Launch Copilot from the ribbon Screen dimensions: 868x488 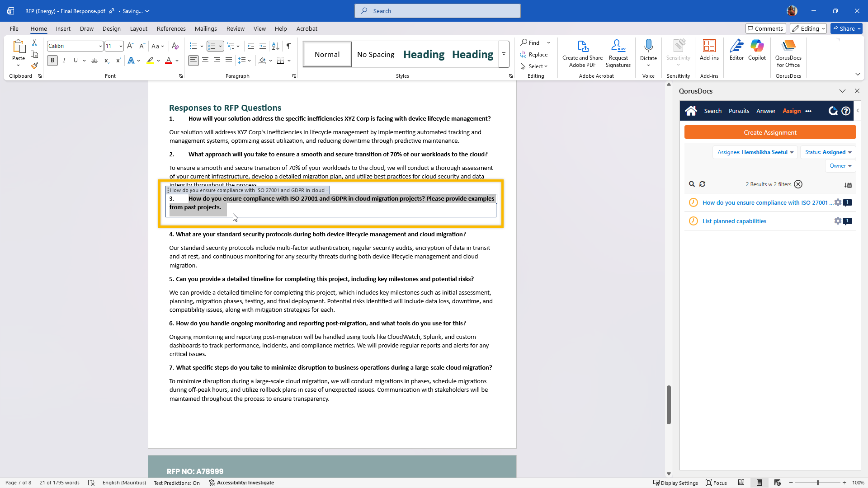[x=757, y=50]
